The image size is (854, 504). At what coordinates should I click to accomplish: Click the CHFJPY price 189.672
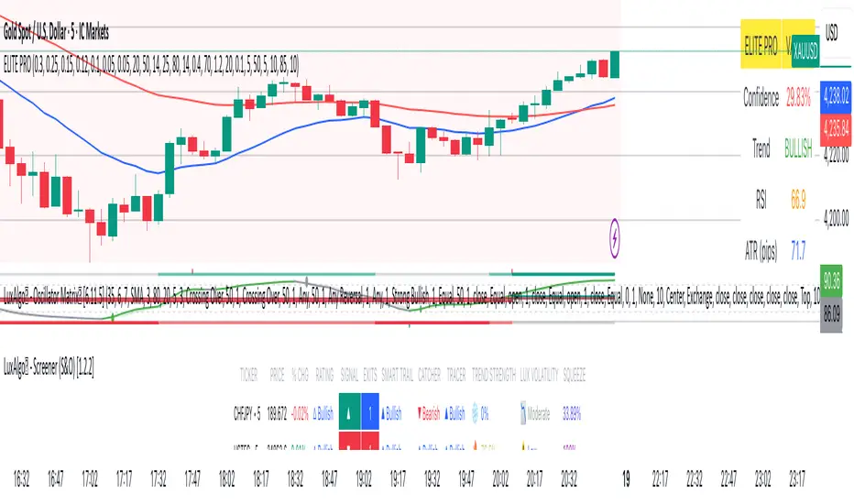coord(278,414)
